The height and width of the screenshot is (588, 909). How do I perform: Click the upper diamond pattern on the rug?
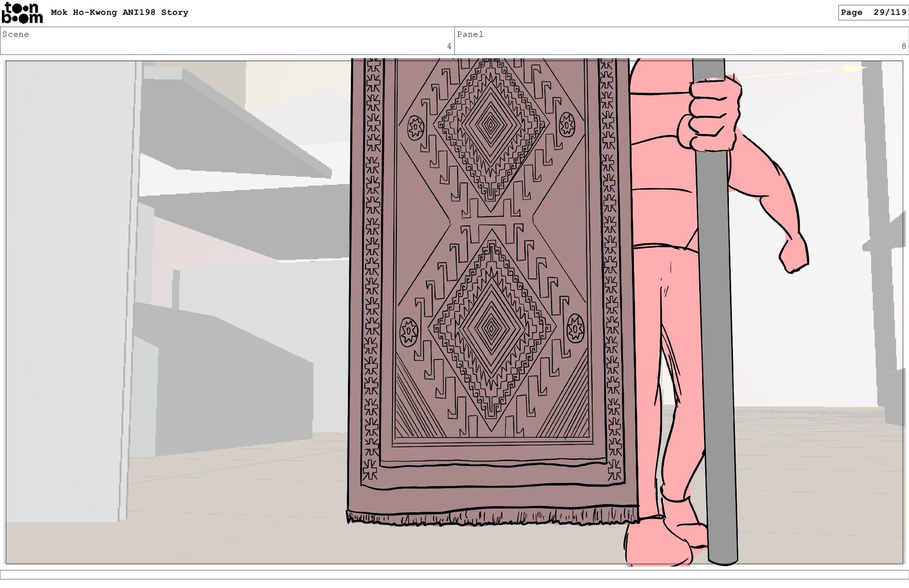pyautogui.click(x=490, y=125)
